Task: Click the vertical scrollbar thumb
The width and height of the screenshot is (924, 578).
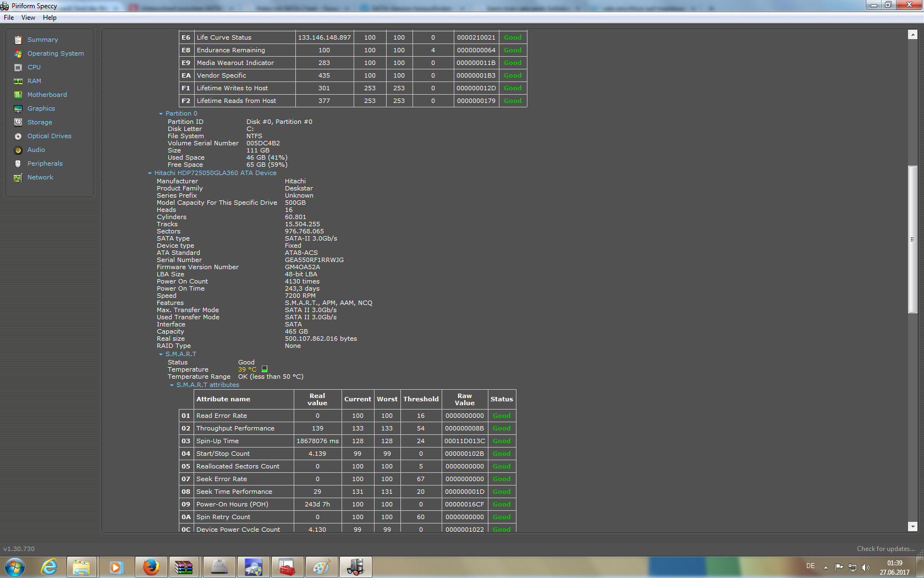Action: [x=912, y=239]
